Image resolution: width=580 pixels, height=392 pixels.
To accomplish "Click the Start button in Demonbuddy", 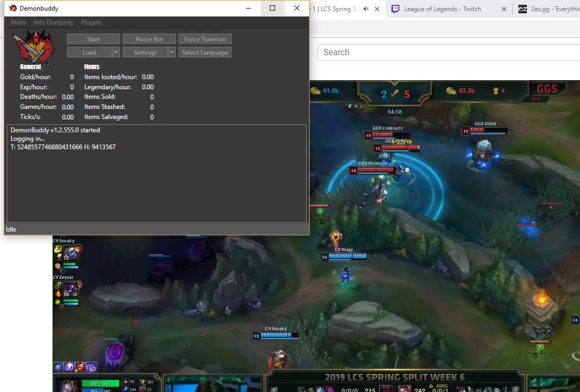I will 93,39.
